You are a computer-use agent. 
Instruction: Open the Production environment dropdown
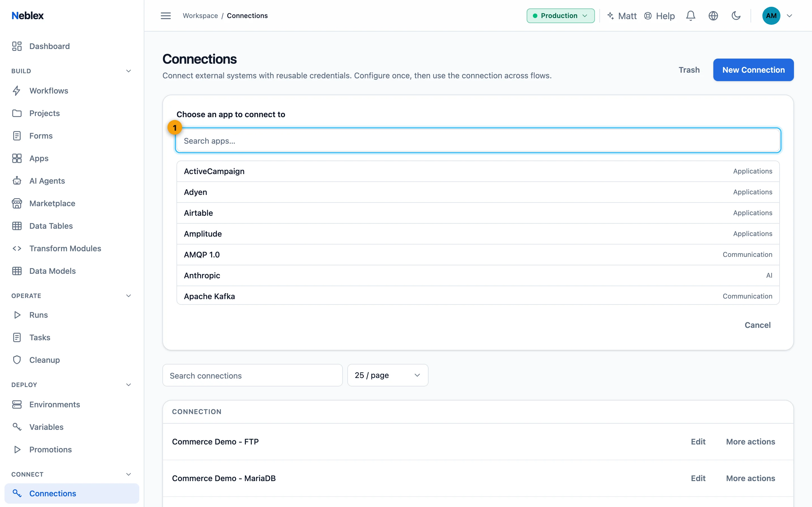[560, 16]
